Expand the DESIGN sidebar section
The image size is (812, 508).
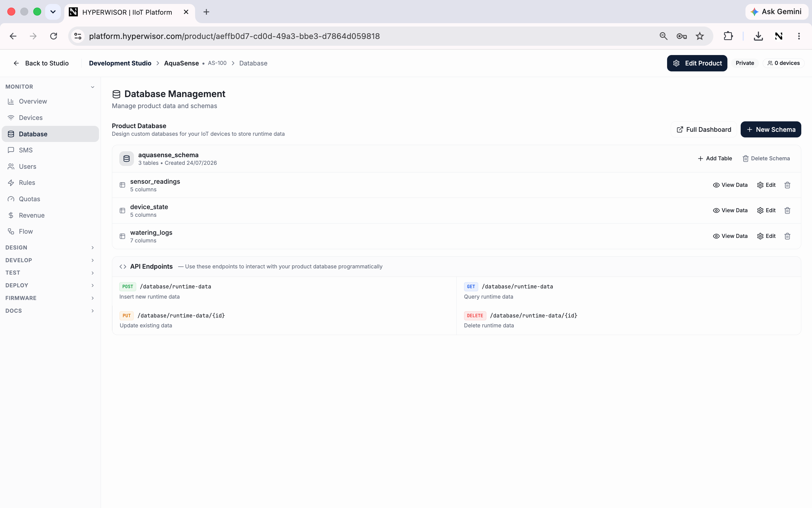point(50,248)
